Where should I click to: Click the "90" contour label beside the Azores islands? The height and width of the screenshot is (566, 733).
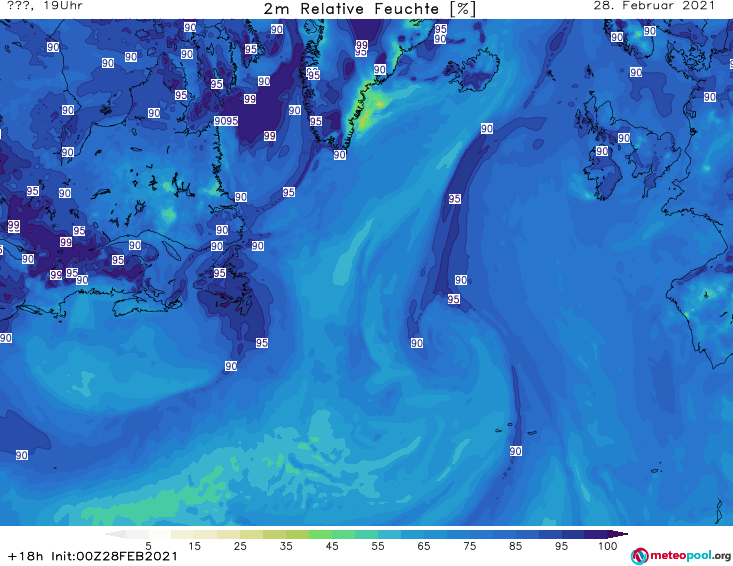[x=516, y=451]
